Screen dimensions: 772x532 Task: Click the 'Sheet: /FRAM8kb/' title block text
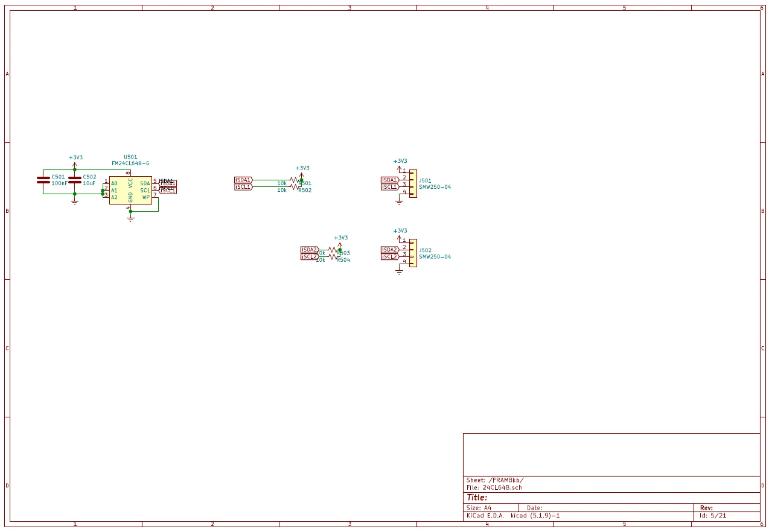click(495, 481)
